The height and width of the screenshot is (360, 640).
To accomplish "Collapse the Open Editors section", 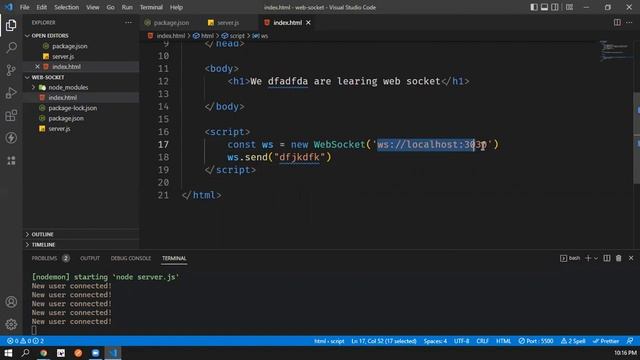I will (x=27, y=36).
